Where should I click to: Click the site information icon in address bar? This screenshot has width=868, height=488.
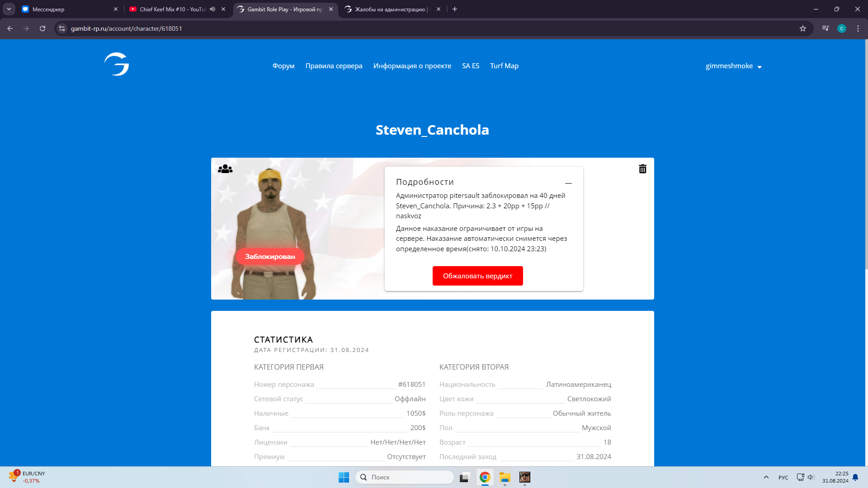click(62, 28)
